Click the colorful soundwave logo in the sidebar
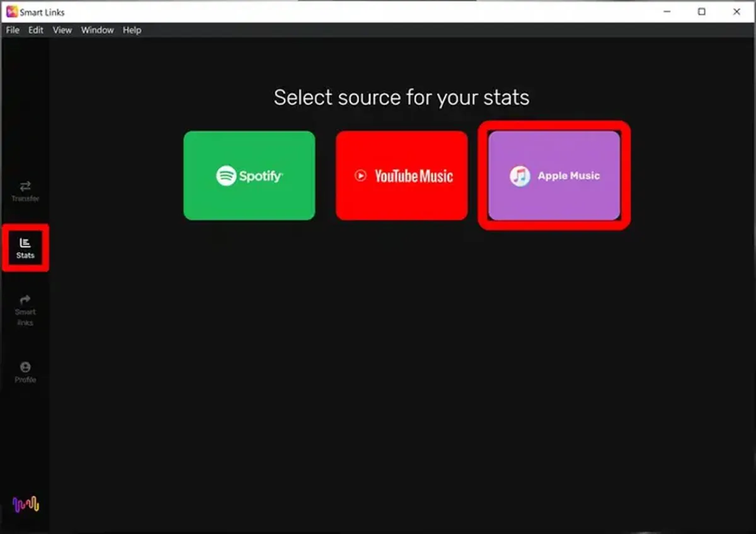Screen dimensions: 756x534 pos(26,504)
